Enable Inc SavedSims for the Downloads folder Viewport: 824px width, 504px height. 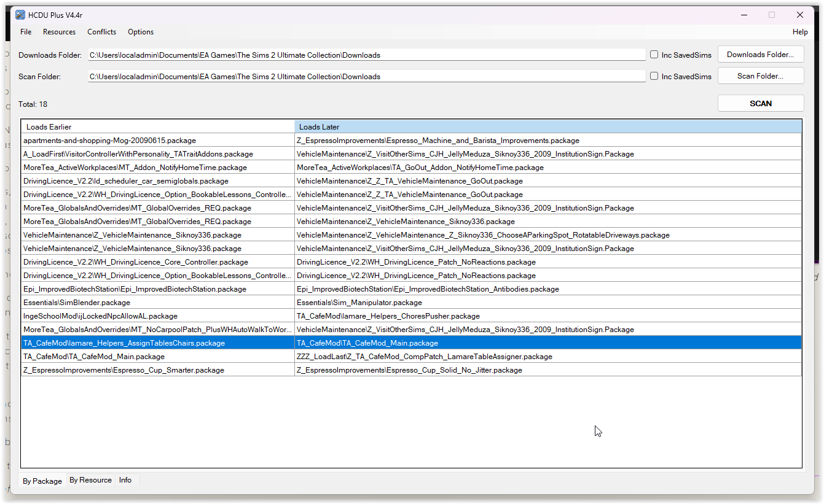(654, 54)
